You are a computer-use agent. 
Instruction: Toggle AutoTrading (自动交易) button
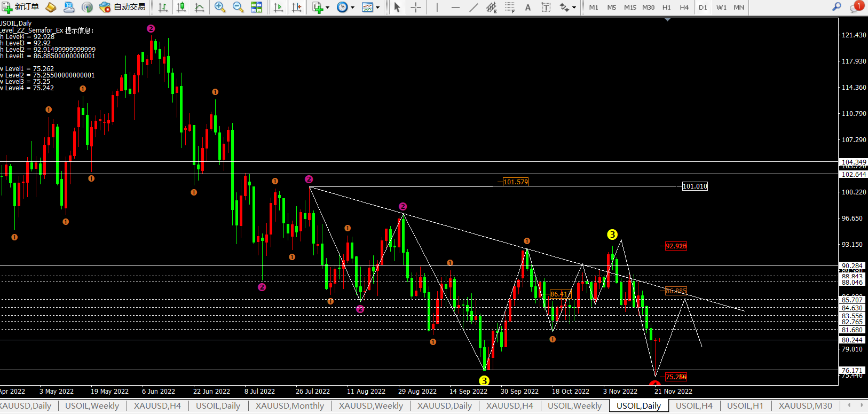coord(123,7)
